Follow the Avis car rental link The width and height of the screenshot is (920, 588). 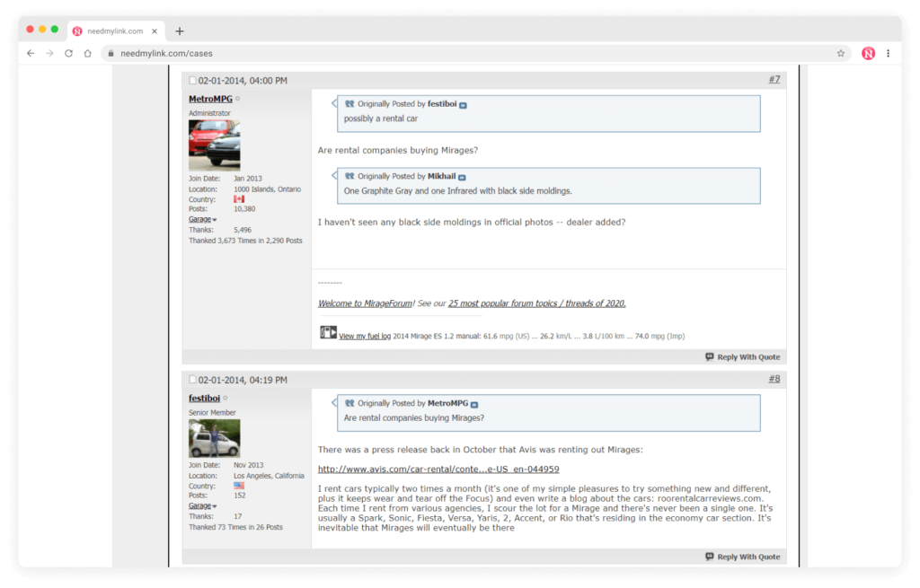pos(438,468)
